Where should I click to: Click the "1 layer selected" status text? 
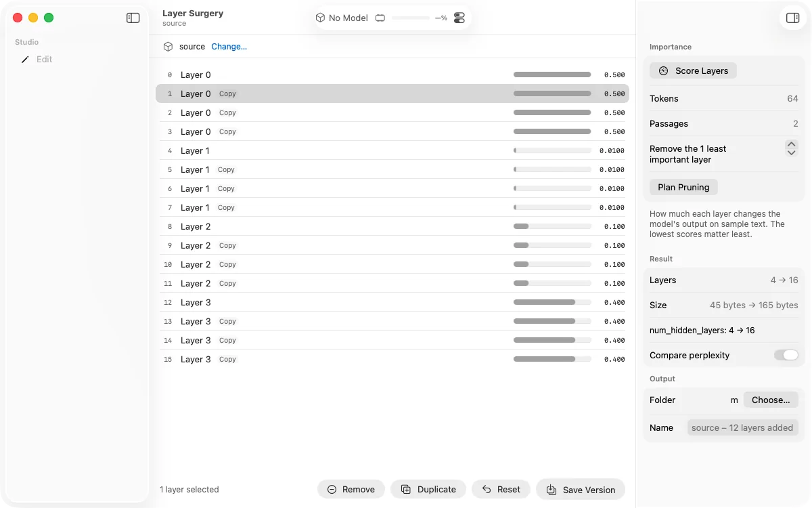coord(189,489)
